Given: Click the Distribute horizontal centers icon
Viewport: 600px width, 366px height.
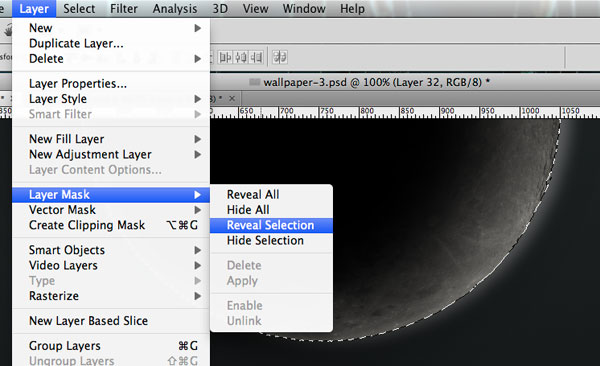Looking at the screenshot, I should pyautogui.click(x=241, y=57).
